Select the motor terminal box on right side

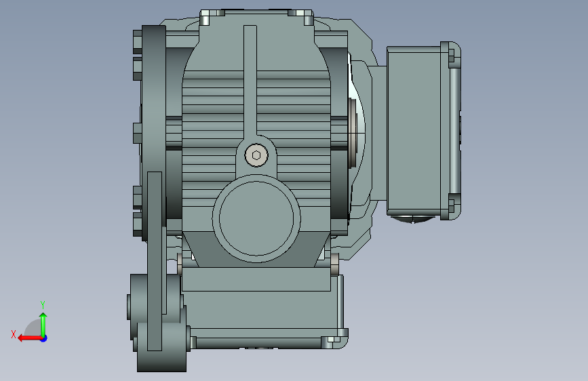pyautogui.click(x=424, y=130)
